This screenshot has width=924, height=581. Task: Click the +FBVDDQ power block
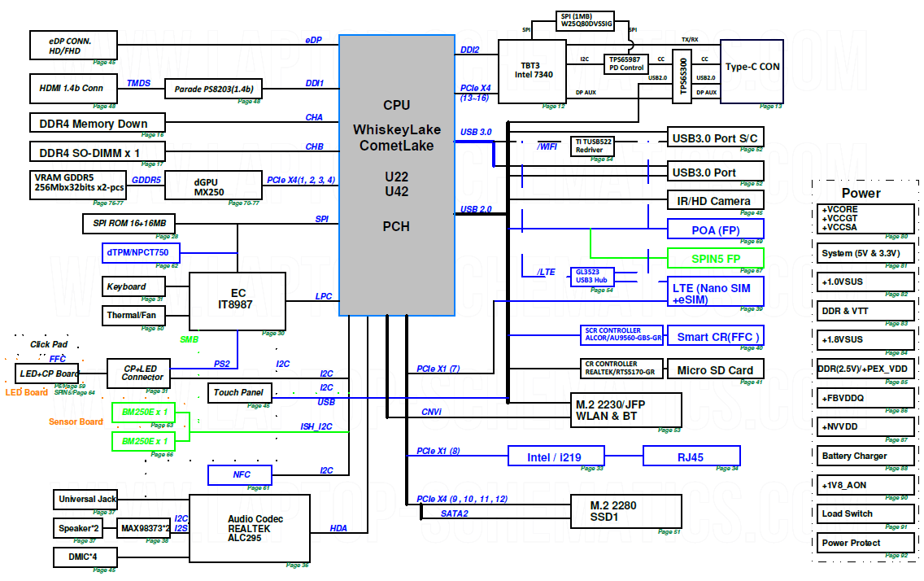[865, 398]
